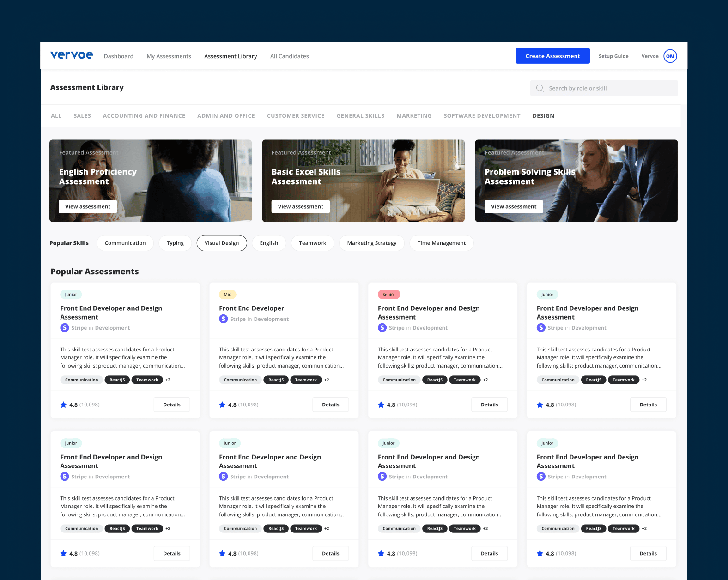Select the DESIGN category tab

543,116
